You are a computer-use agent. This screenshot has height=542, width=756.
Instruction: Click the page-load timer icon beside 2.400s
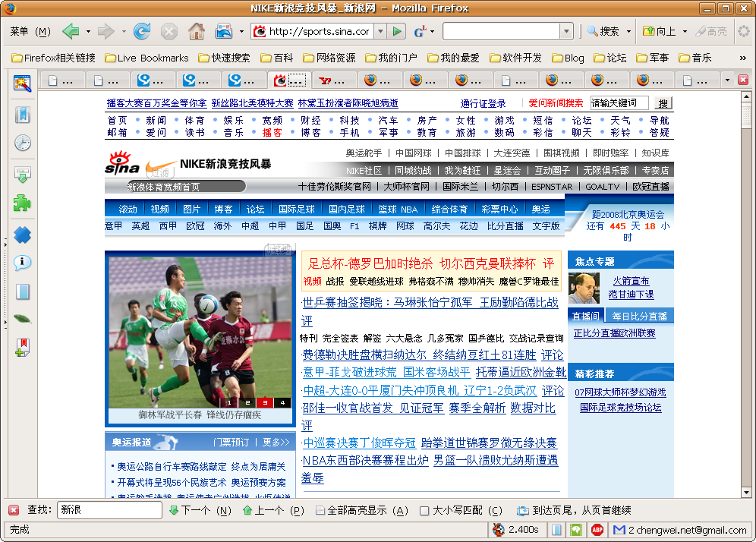pos(499,530)
